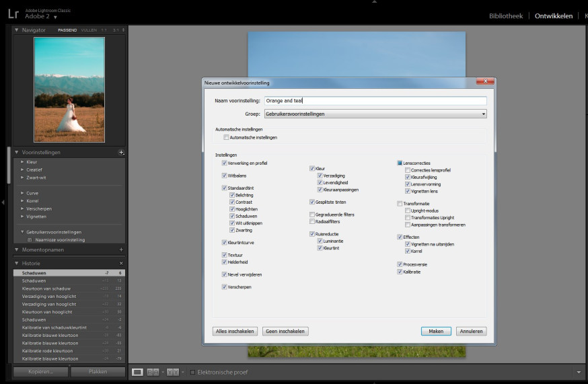Uncheck Gesplitste tinten checkbox
This screenshot has height=384, width=588.
(312, 202)
